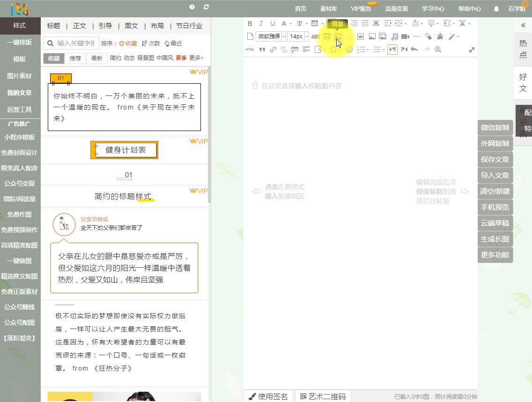
Task: Open 手机预览 to preview on phone
Action: coord(495,207)
